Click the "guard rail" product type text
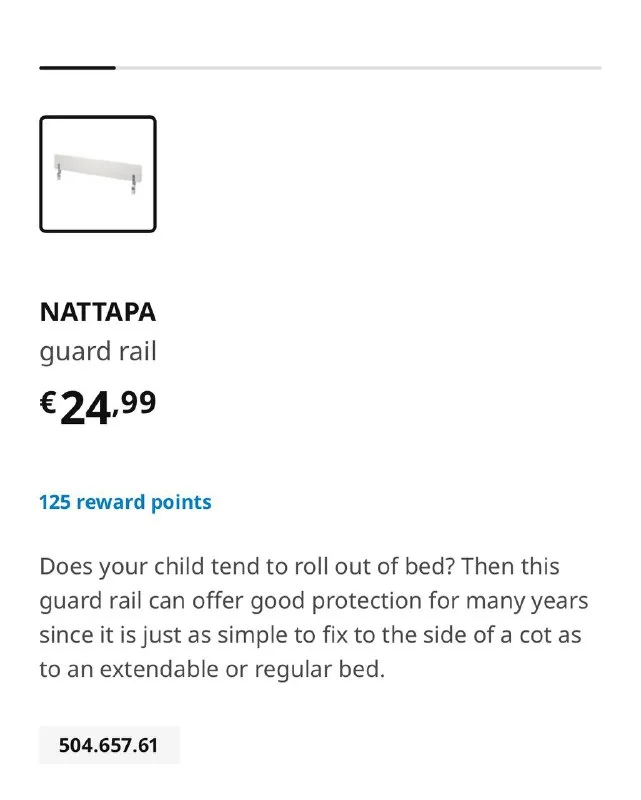Viewport: 641px width, 800px height. point(98,352)
